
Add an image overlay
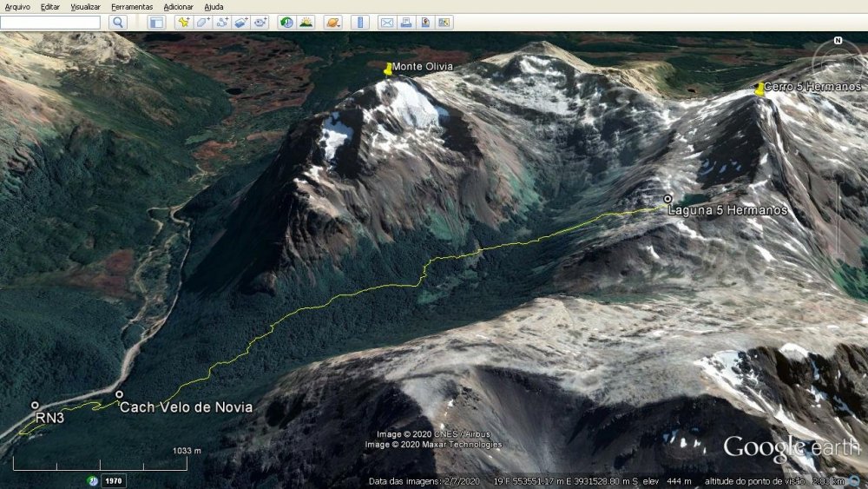241,23
